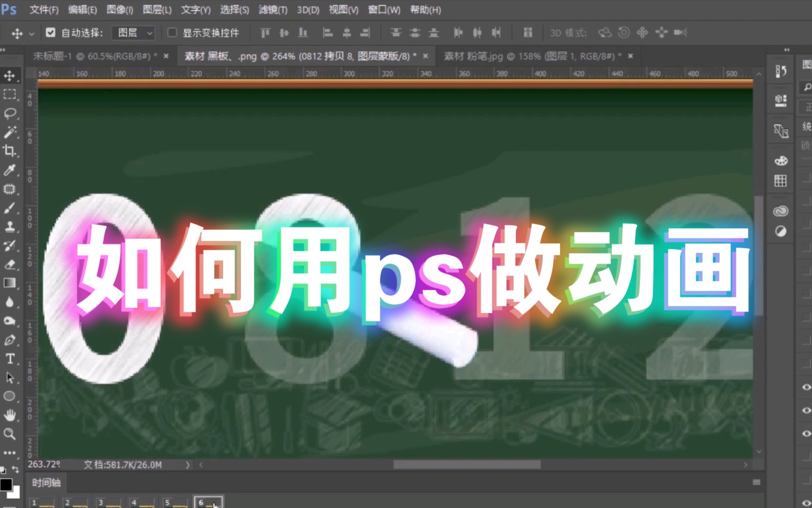Image resolution: width=812 pixels, height=508 pixels.
Task: Select the Magic Wand tool
Action: 9,132
